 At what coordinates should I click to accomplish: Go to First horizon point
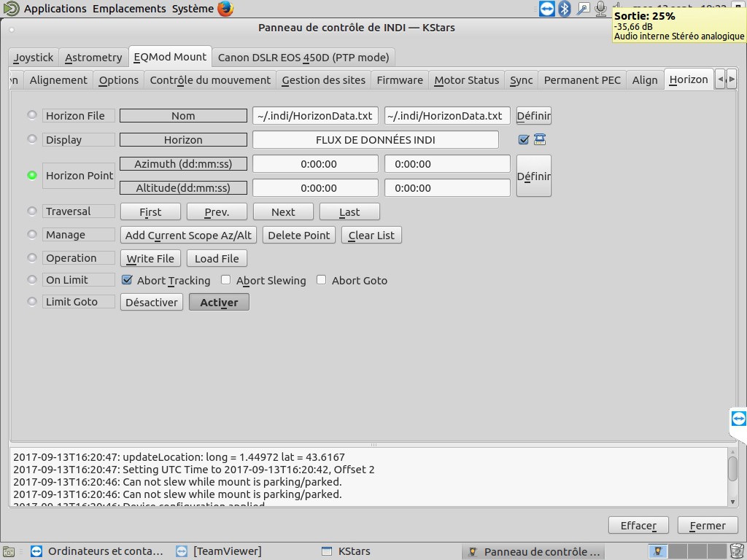tap(150, 212)
